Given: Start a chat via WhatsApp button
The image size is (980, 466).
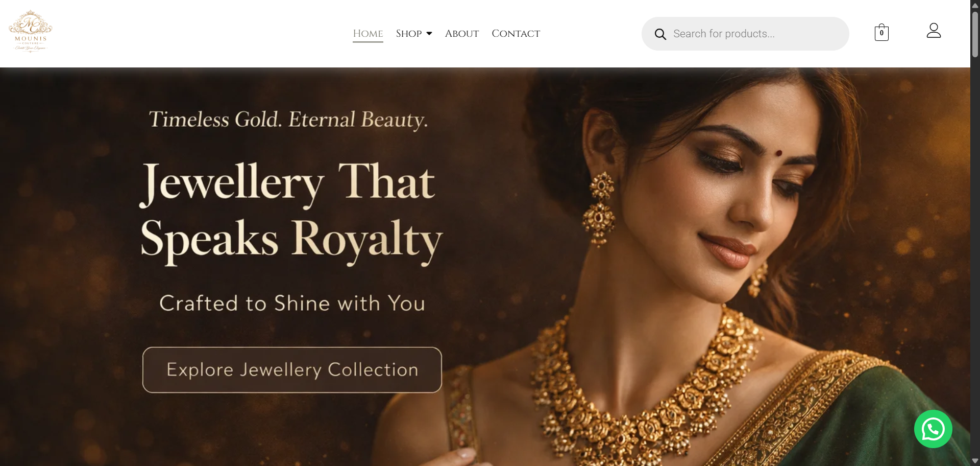Looking at the screenshot, I should 933,429.
